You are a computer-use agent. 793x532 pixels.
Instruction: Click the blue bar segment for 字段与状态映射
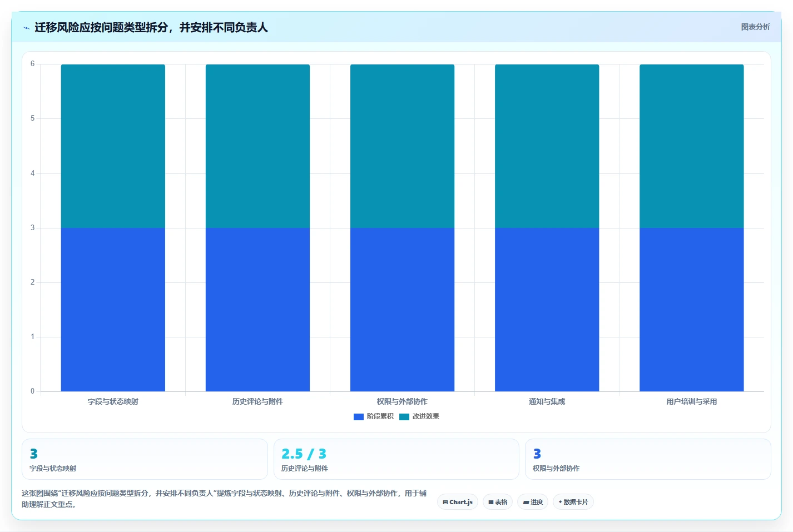pyautogui.click(x=113, y=310)
